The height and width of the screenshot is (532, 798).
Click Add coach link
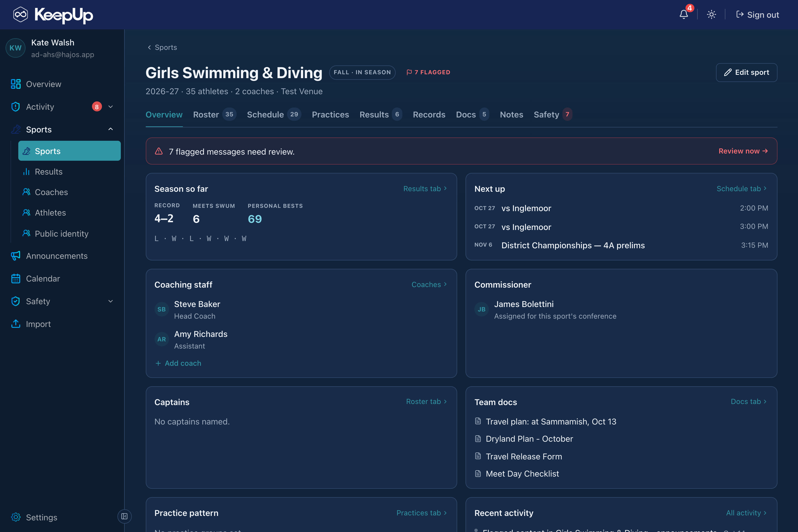point(178,363)
